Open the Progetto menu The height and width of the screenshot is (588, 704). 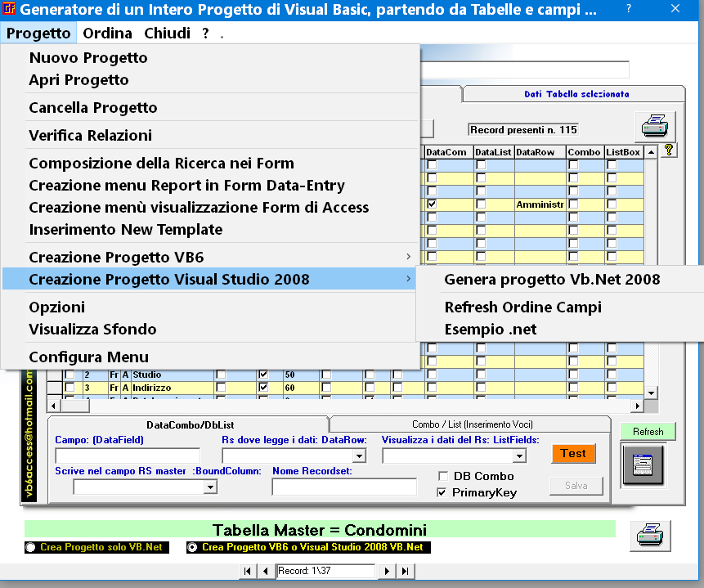38,34
